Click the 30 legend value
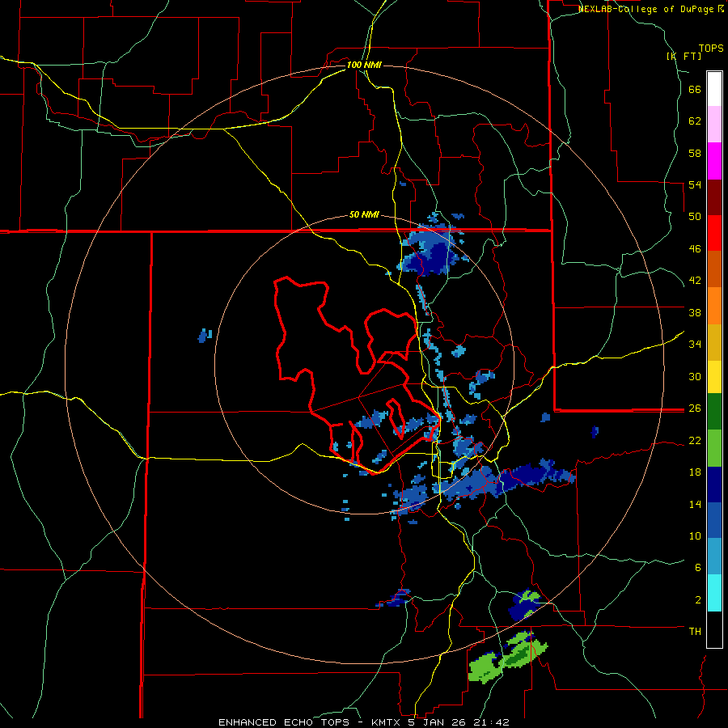 [x=695, y=376]
